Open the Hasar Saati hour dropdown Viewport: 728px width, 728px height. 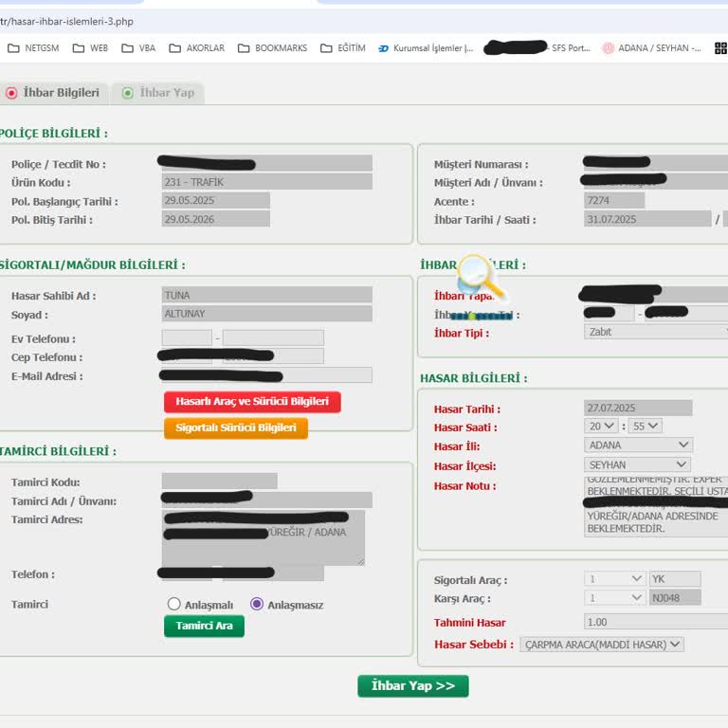click(601, 426)
